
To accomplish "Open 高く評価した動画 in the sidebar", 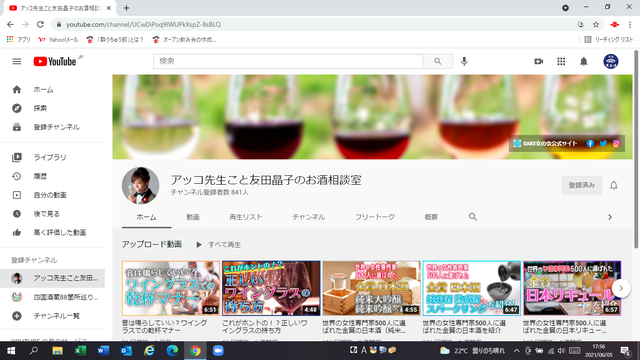I will pyautogui.click(x=52, y=233).
